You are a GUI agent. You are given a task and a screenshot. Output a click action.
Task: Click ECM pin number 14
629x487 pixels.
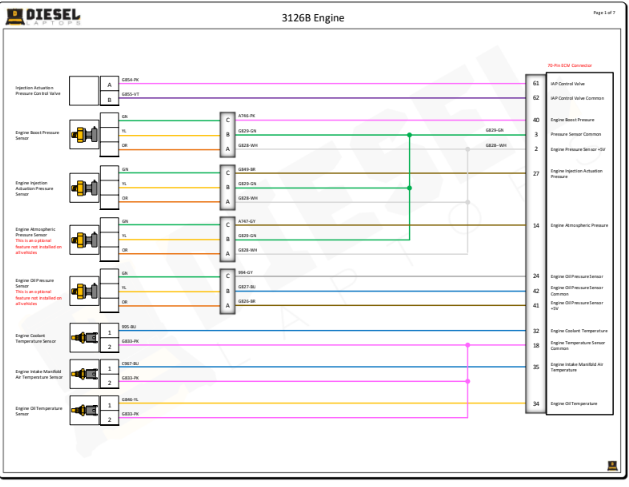(536, 225)
